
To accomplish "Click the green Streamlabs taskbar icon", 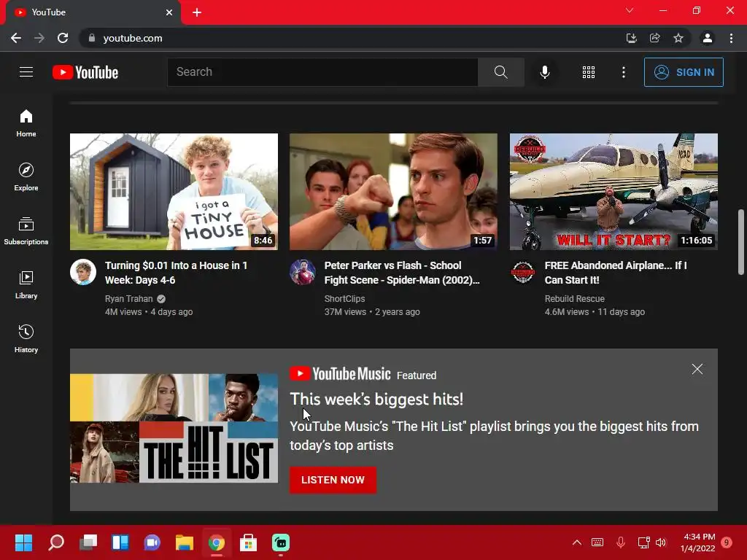I will pyautogui.click(x=281, y=542).
